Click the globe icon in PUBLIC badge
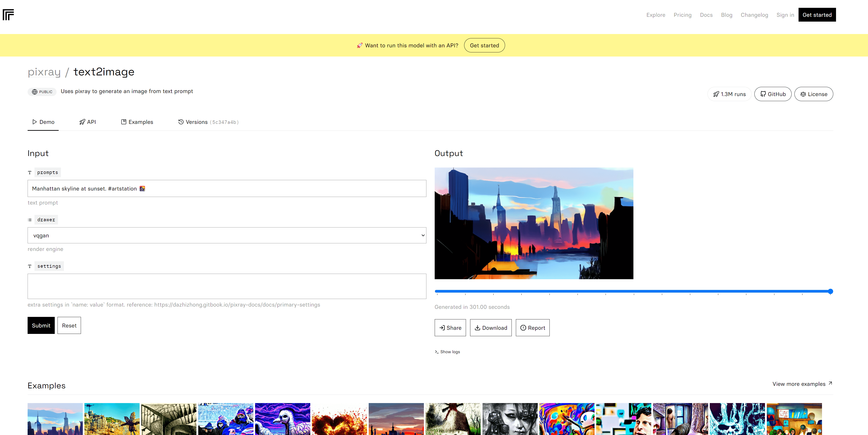The height and width of the screenshot is (435, 868). coord(35,92)
